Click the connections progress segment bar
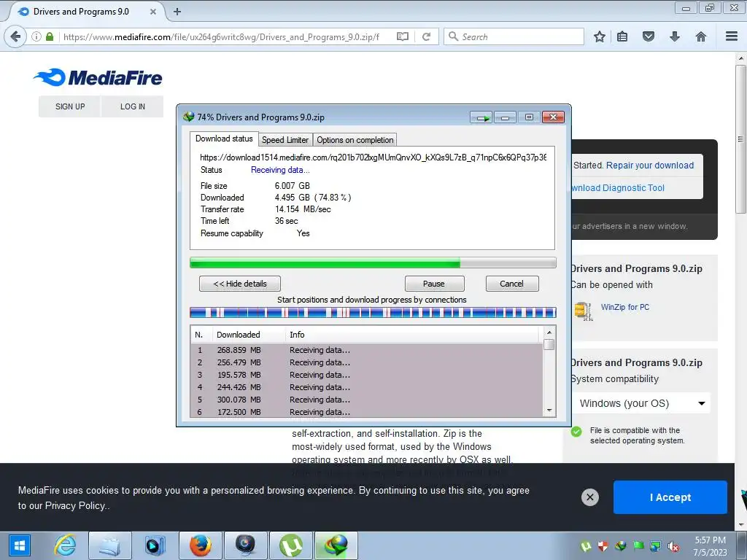Screen dimensions: 747x560 (x=373, y=312)
